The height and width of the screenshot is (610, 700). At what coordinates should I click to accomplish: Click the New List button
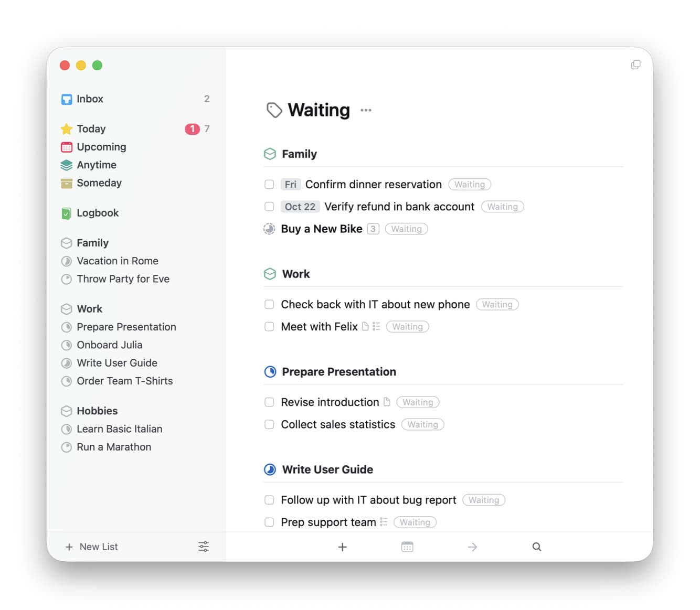pos(92,547)
